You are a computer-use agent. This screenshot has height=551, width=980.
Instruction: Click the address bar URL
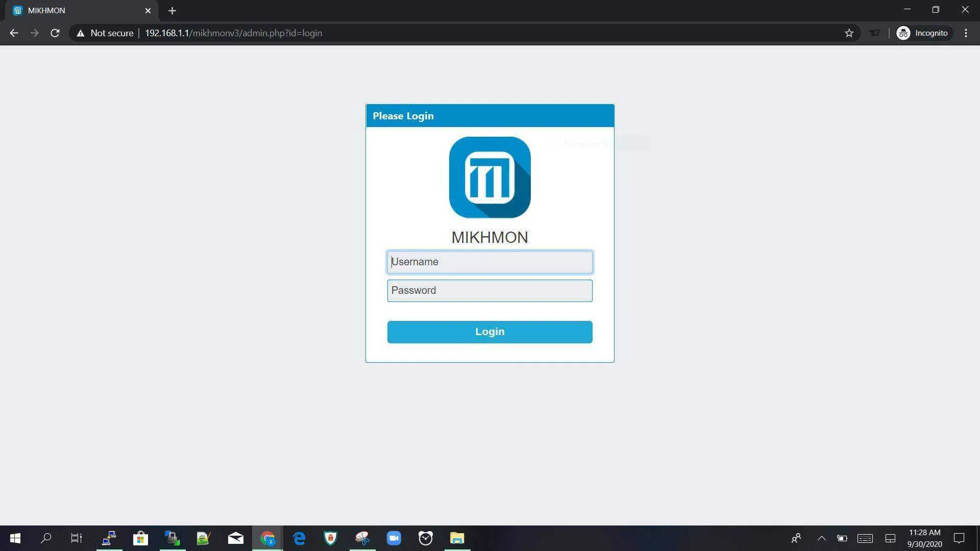[x=233, y=33]
